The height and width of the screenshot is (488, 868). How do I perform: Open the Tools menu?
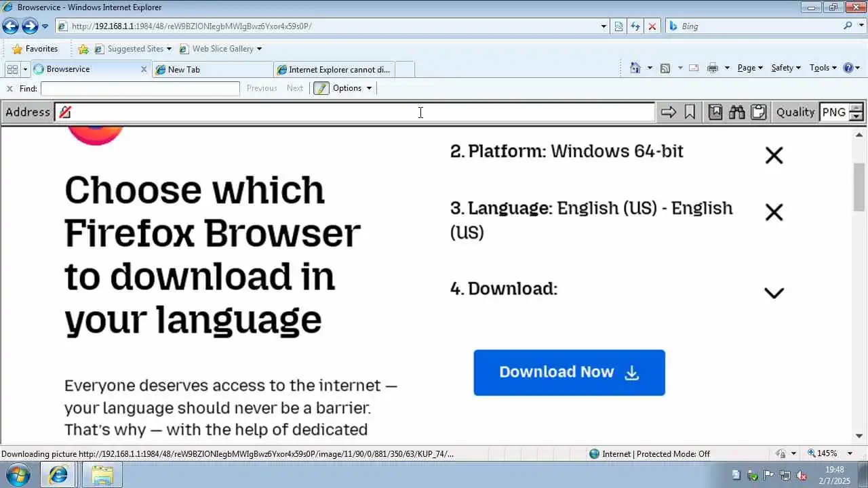tap(824, 68)
